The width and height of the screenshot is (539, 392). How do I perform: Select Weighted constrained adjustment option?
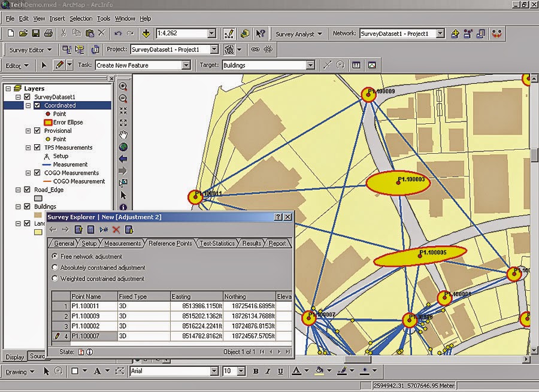pyautogui.click(x=54, y=278)
